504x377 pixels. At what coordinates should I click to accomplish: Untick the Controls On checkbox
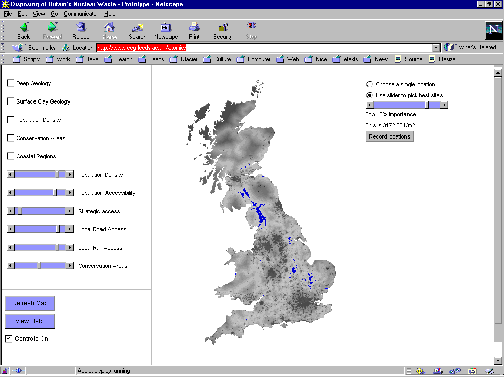(9, 338)
